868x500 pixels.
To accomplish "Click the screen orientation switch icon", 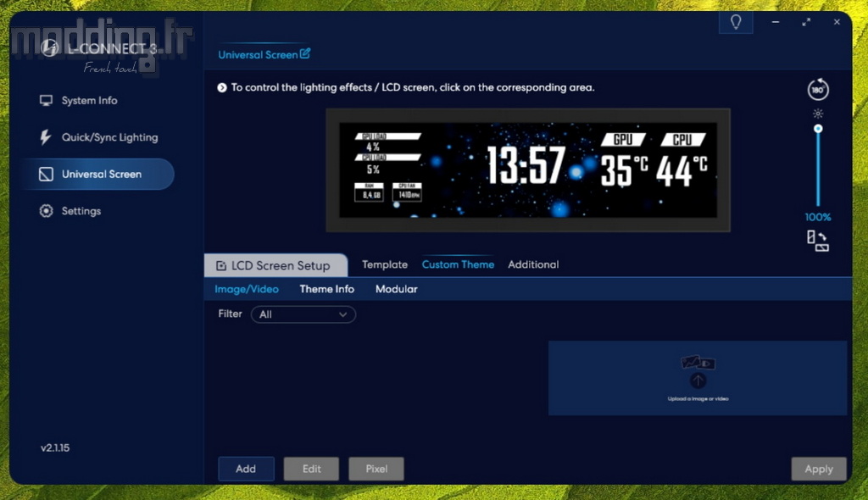I will tap(818, 241).
